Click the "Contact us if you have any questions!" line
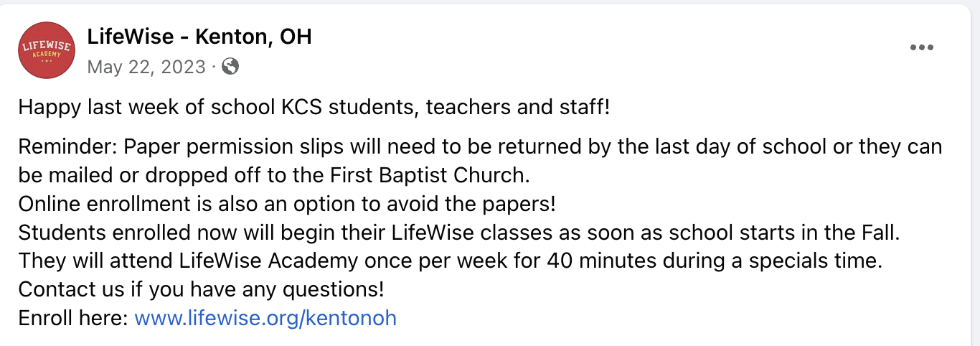Image resolution: width=980 pixels, height=346 pixels. tap(201, 289)
